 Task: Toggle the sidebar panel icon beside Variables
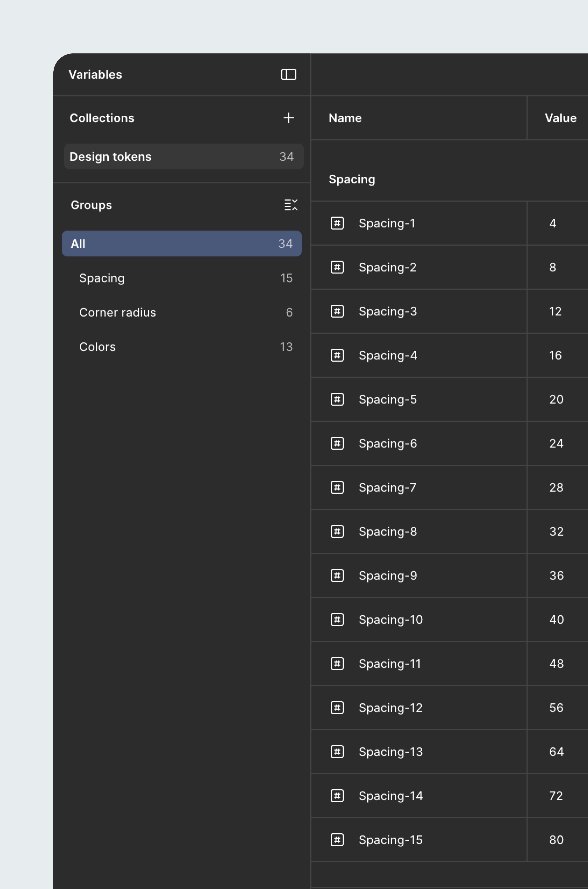(288, 74)
